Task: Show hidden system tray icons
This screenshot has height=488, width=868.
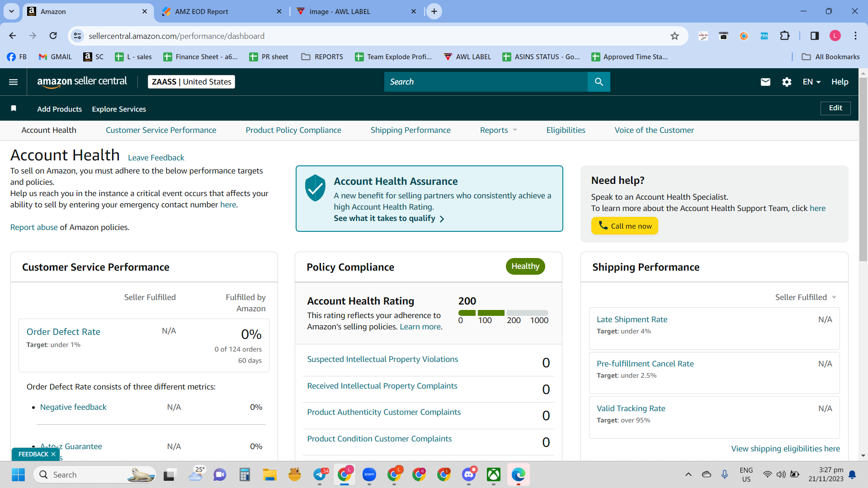Action: click(x=688, y=474)
